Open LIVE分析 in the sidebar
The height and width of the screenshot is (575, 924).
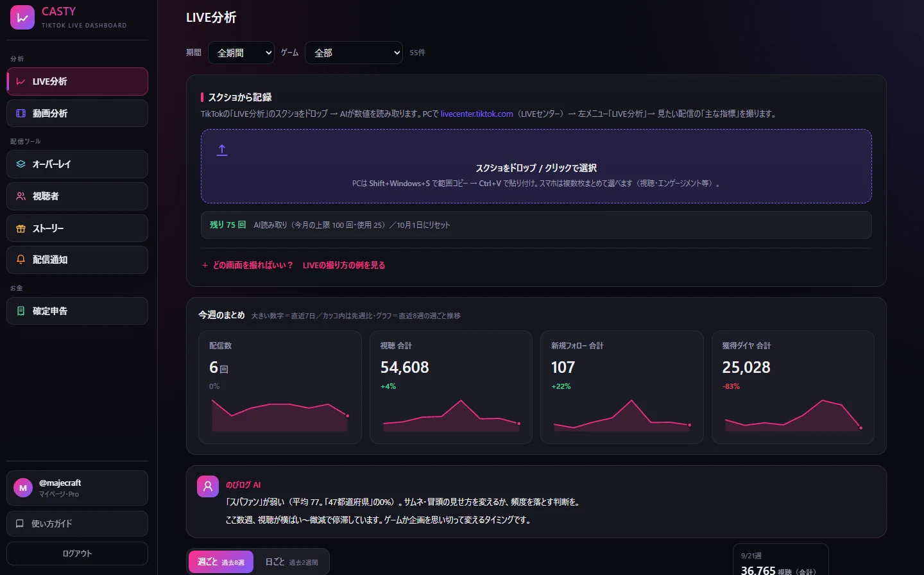[78, 82]
